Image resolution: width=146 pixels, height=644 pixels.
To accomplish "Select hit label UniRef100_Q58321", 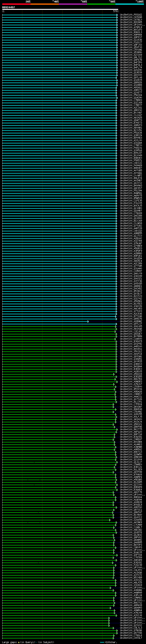I will (x=131, y=424).
